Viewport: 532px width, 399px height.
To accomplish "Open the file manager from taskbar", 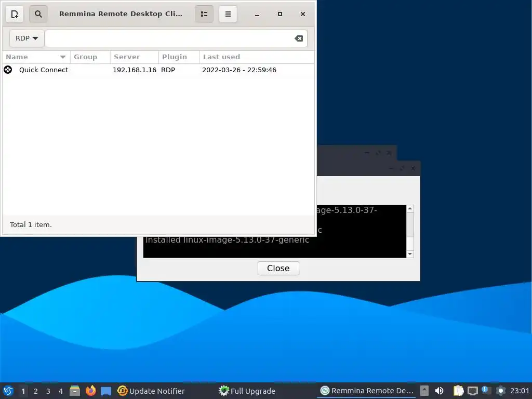I will (x=75, y=391).
